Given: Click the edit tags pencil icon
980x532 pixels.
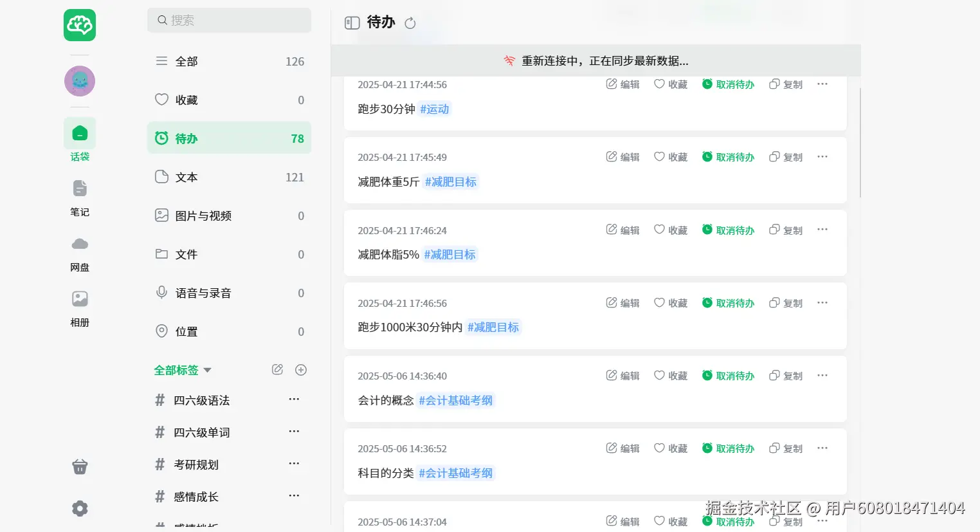Looking at the screenshot, I should (x=277, y=370).
